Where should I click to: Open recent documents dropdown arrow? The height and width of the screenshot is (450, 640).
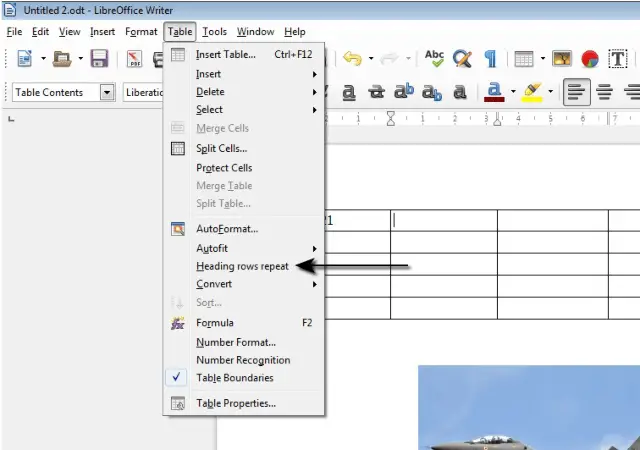tap(81, 59)
